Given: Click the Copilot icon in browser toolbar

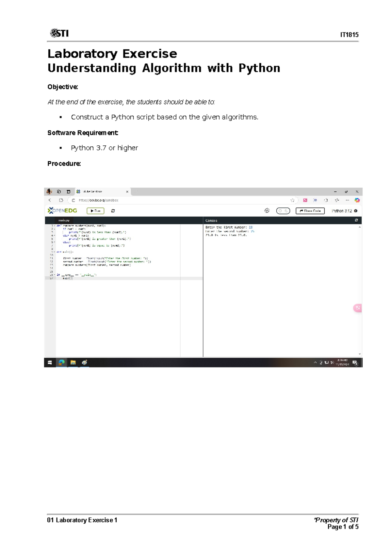Looking at the screenshot, I should tap(357, 200).
